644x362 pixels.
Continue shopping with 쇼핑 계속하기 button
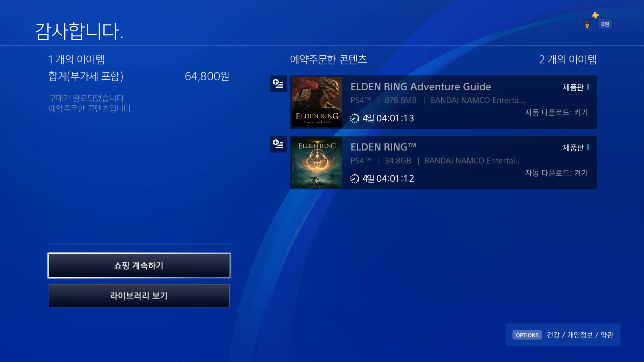click(x=139, y=265)
